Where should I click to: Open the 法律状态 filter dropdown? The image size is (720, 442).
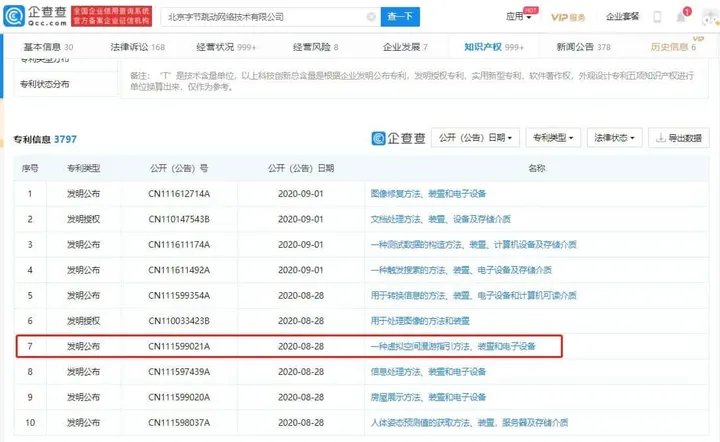[x=614, y=138]
